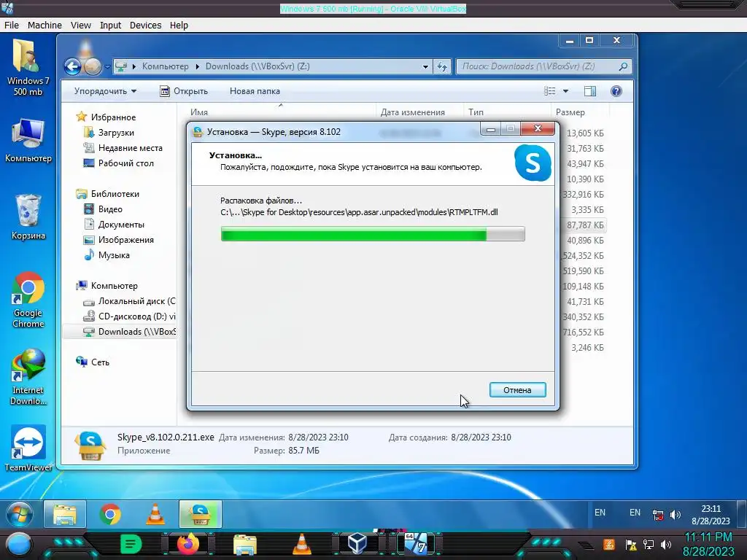Viewport: 747px width, 560px height.
Task: Open the VirtualBox Input menu
Action: [110, 26]
